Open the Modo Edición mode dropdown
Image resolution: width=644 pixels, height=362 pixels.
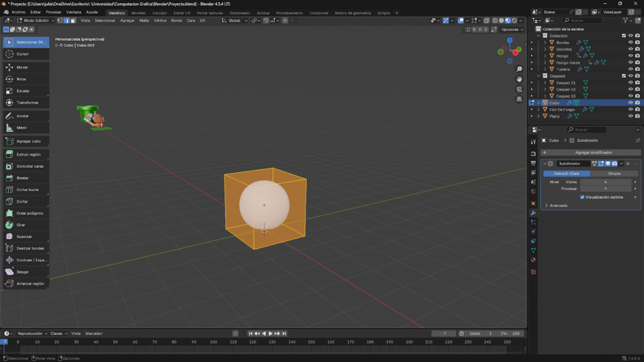point(36,21)
